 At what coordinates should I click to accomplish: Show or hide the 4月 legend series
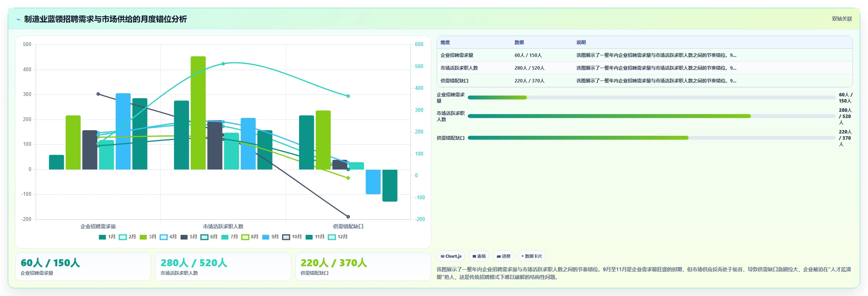point(168,237)
